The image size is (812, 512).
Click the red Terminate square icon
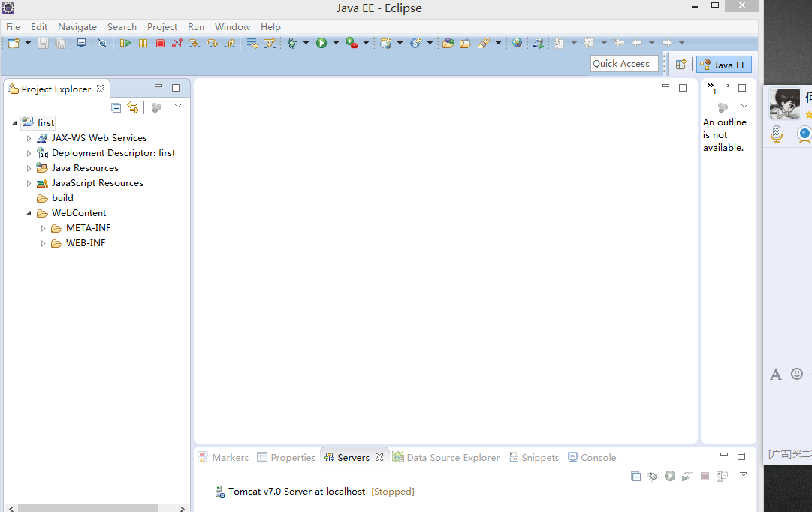tap(160, 43)
